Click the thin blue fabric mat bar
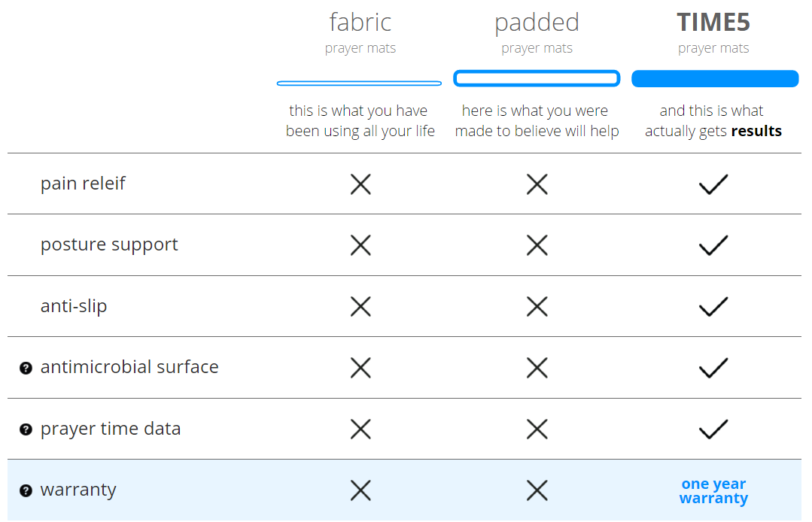 point(359,83)
